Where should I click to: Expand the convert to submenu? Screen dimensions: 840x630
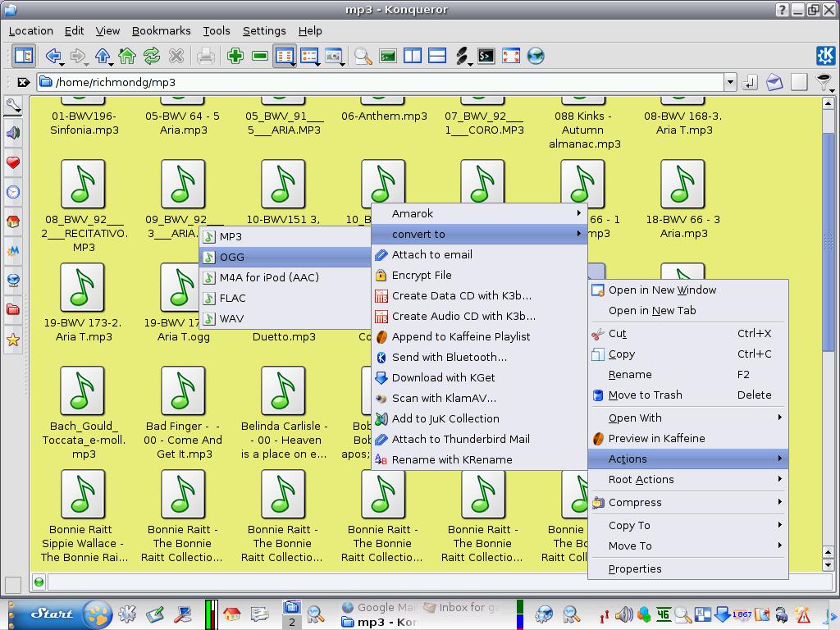pyautogui.click(x=479, y=234)
